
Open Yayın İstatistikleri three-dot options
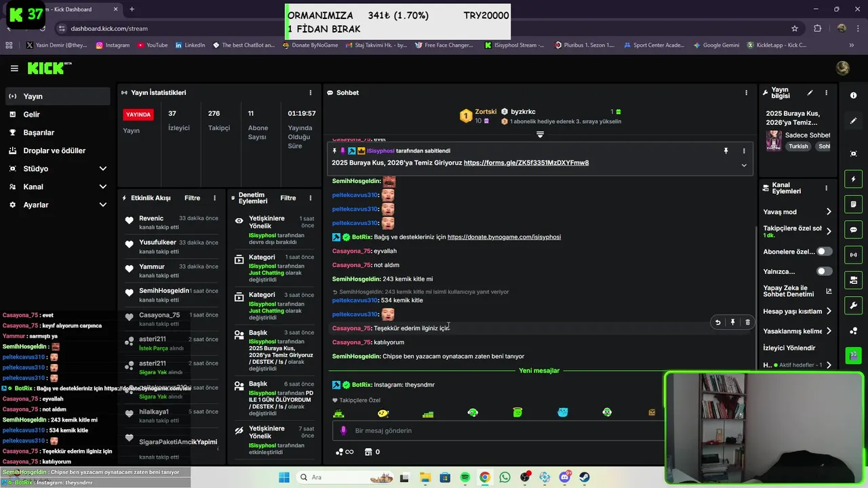tap(311, 93)
